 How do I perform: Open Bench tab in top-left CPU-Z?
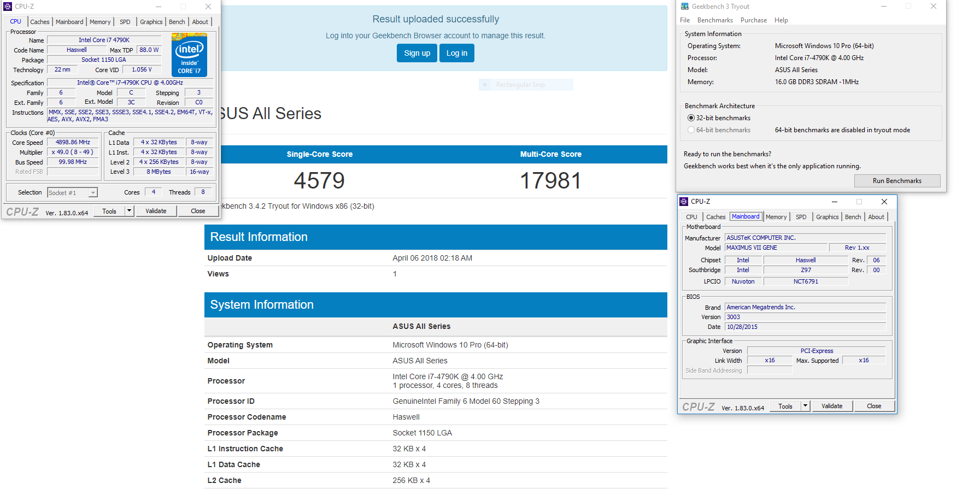[177, 22]
